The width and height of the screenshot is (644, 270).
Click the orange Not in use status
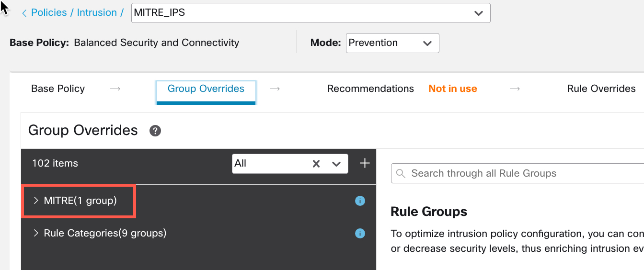click(453, 89)
